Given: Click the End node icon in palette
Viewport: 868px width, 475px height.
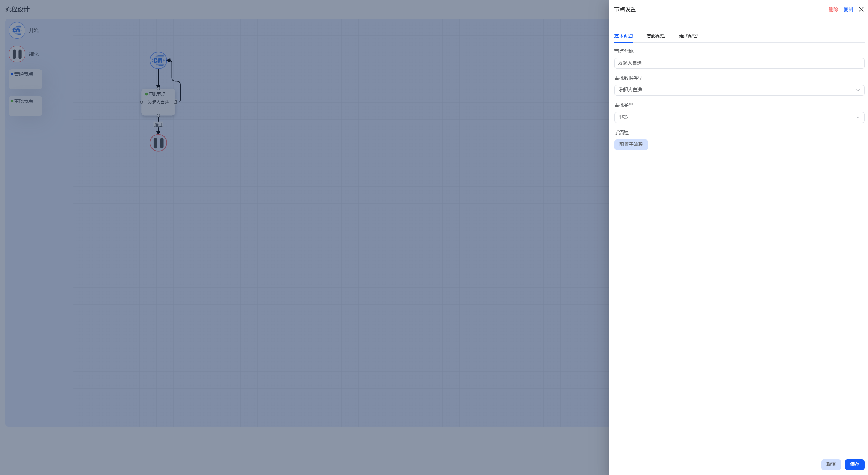Looking at the screenshot, I should click(17, 54).
